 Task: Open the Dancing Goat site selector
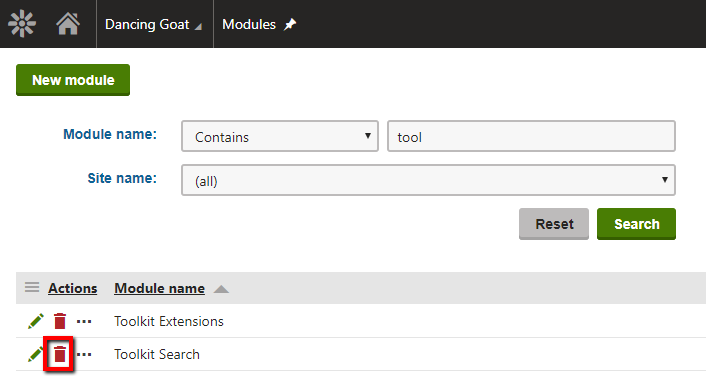154,24
